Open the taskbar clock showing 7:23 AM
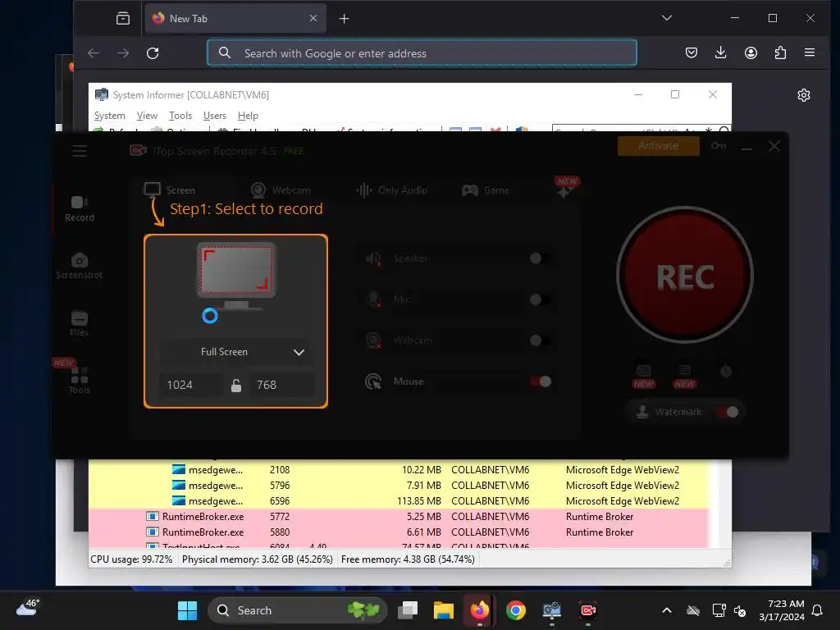Viewport: 840px width, 630px height. point(782,610)
